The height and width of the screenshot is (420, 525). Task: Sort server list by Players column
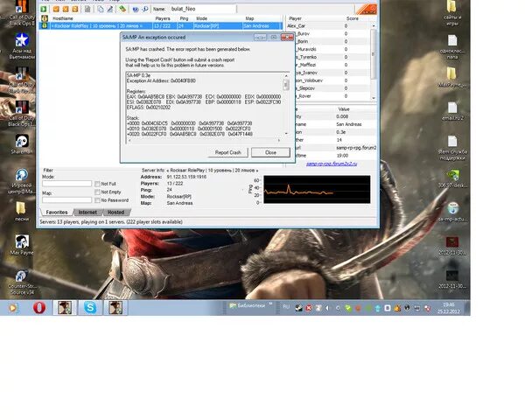[163, 18]
